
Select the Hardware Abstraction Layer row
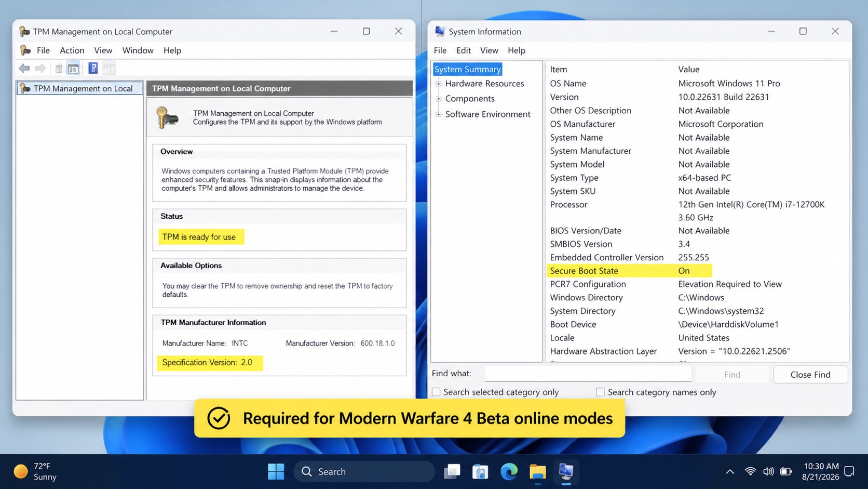697,351
